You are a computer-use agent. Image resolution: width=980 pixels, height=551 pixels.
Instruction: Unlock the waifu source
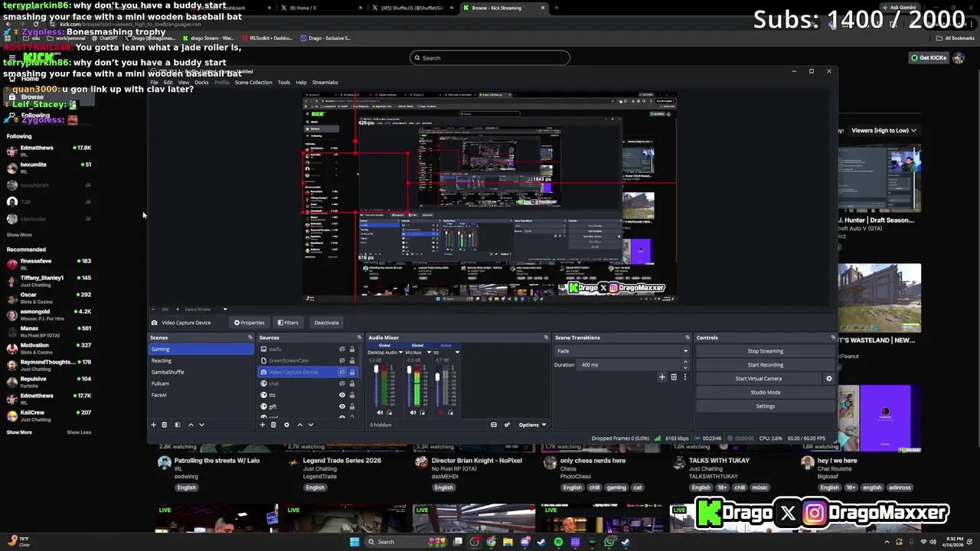pos(352,349)
